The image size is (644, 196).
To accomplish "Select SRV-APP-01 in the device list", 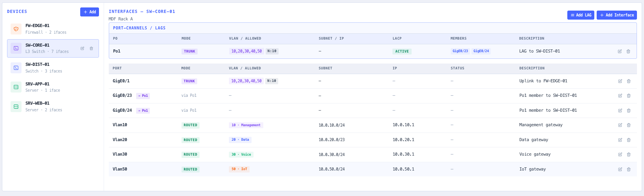I will coord(53,87).
